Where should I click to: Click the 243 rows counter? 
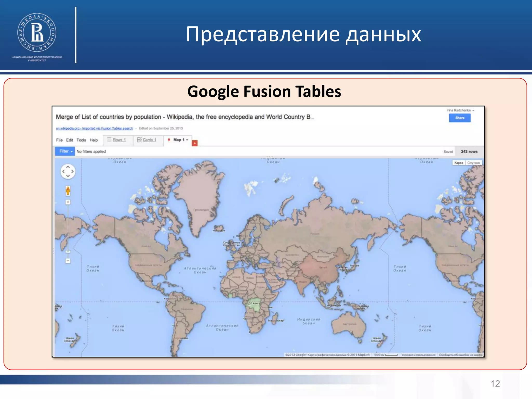coord(469,151)
